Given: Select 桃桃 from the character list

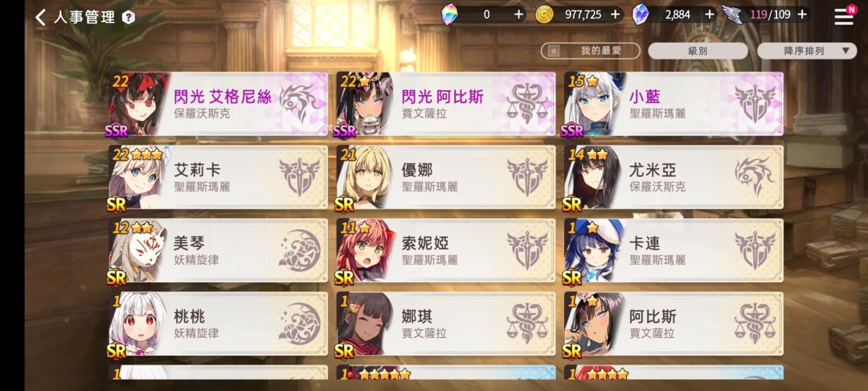Looking at the screenshot, I should pos(218,324).
